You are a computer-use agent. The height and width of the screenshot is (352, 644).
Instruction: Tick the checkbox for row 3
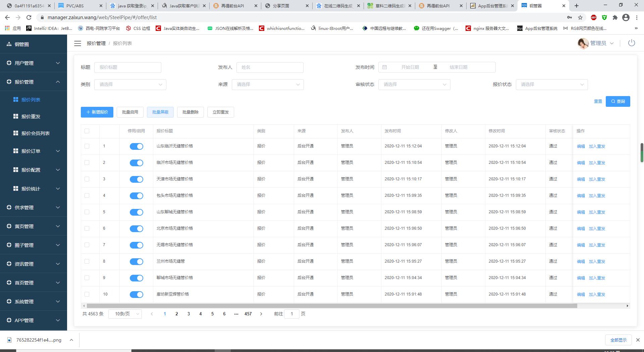[87, 179]
